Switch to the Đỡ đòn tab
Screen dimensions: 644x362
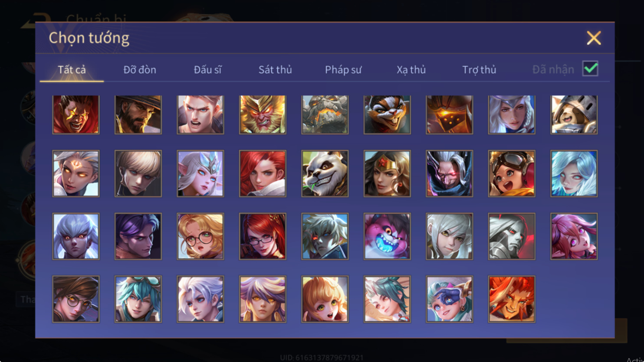coord(140,69)
